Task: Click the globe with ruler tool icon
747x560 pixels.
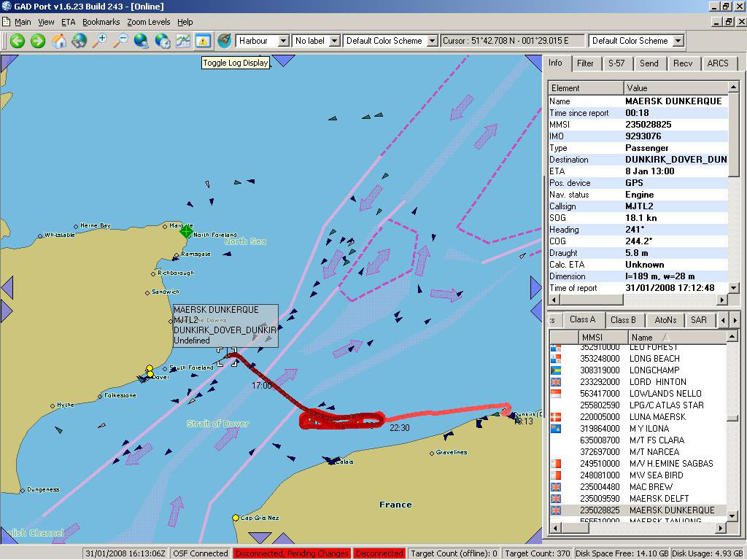Action: tap(224, 41)
